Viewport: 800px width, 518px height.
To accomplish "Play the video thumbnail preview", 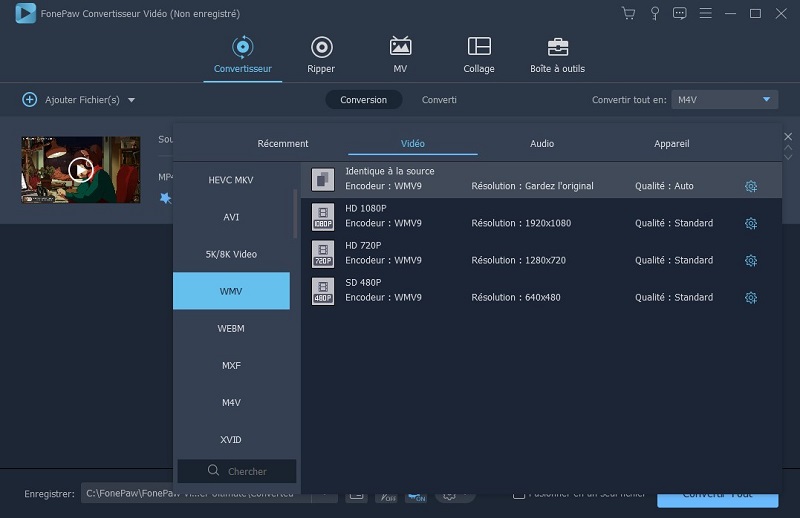I will point(81,169).
